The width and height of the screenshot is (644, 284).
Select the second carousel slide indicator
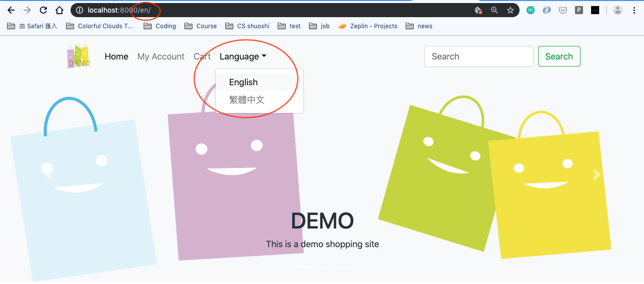(323, 266)
